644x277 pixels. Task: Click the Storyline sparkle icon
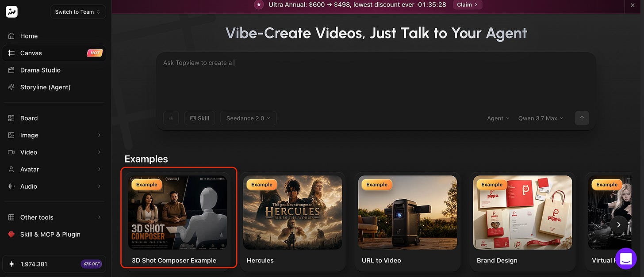(x=11, y=87)
